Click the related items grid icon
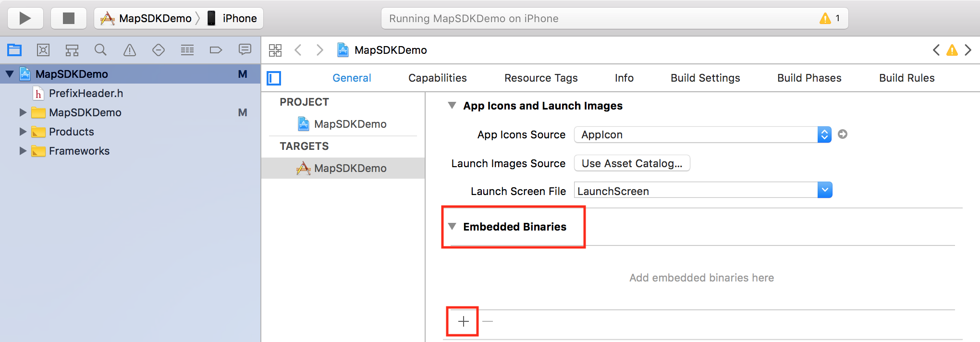 tap(275, 50)
